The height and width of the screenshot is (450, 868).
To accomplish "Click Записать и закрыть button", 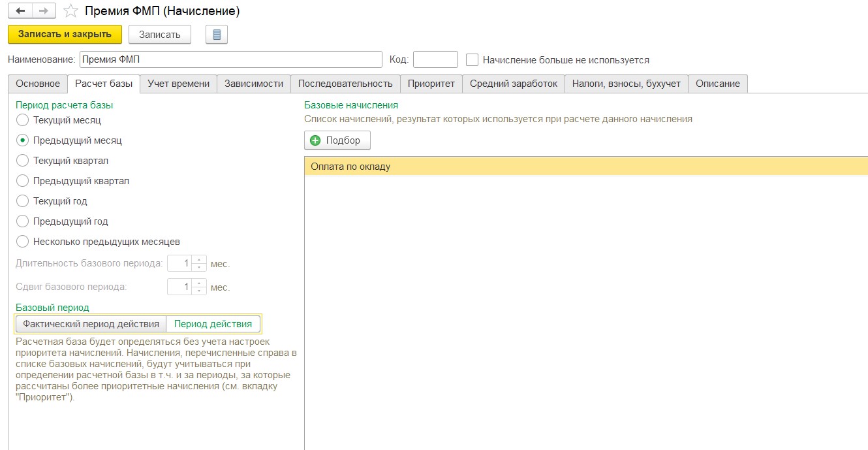I will (x=65, y=34).
